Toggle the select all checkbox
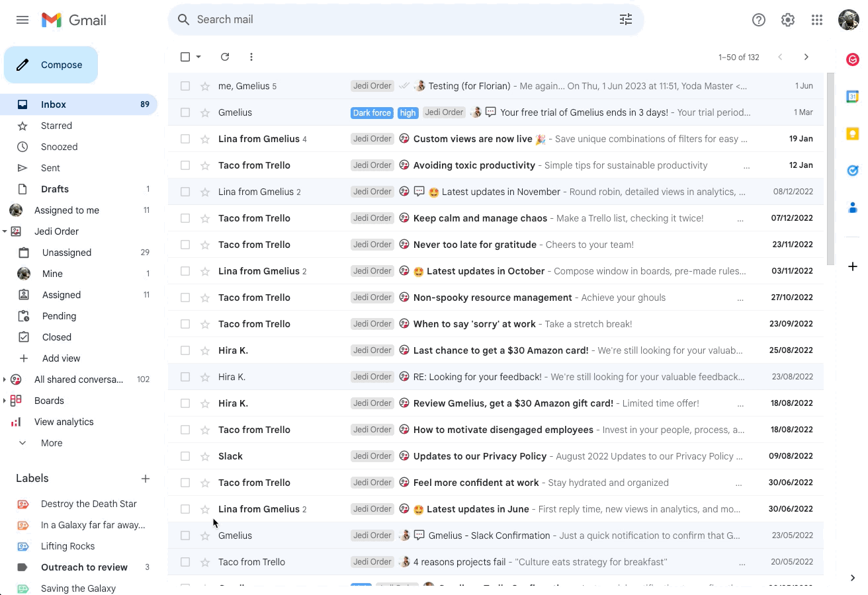 (185, 57)
